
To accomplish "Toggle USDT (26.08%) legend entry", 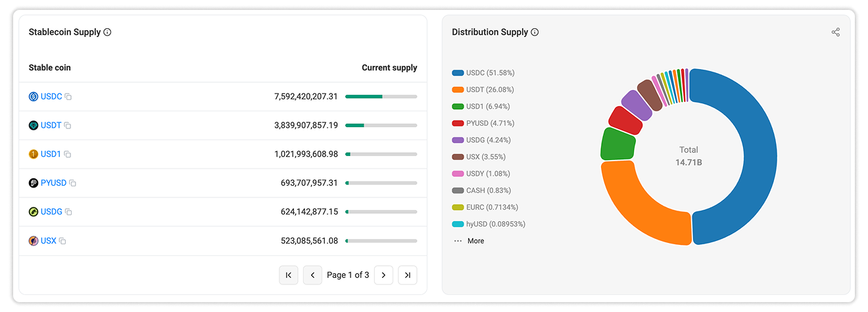I will 483,90.
